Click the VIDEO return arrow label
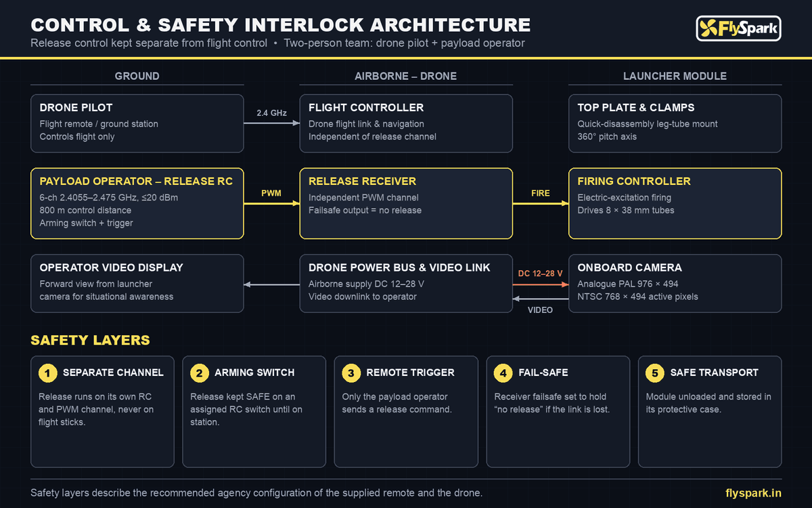 click(x=541, y=310)
